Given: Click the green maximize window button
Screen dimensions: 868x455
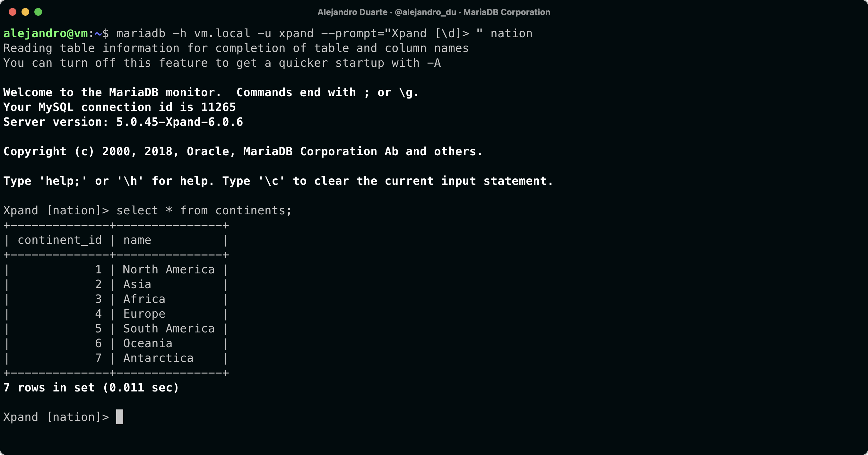Looking at the screenshot, I should pos(39,12).
